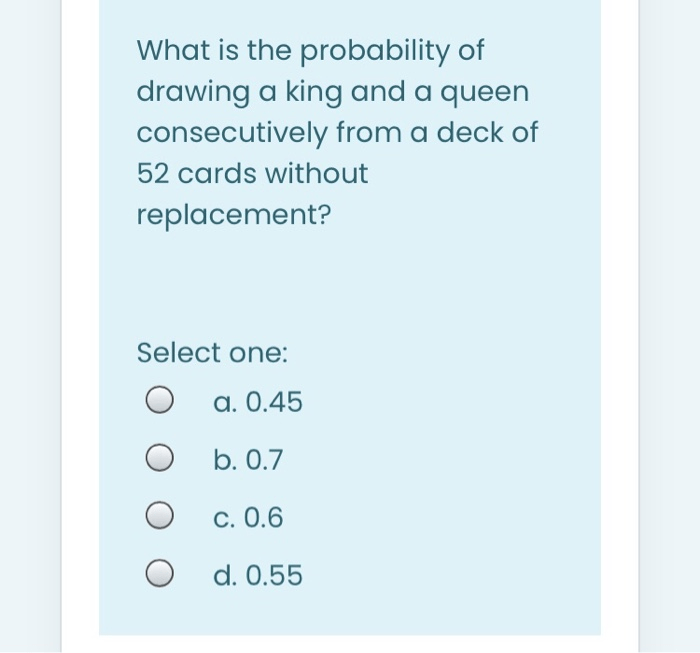Viewport: 700px width, 653px height.
Task: Click the word 'cards' in the question
Action: click(217, 173)
